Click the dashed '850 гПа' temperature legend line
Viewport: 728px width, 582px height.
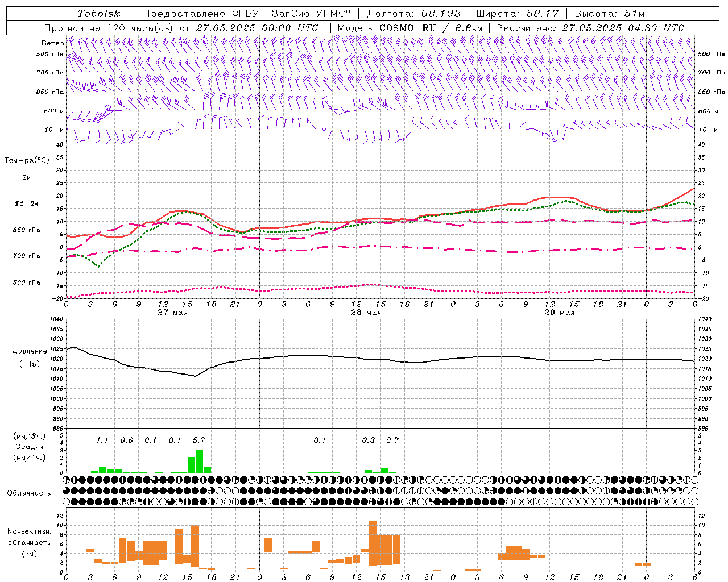[26, 235]
